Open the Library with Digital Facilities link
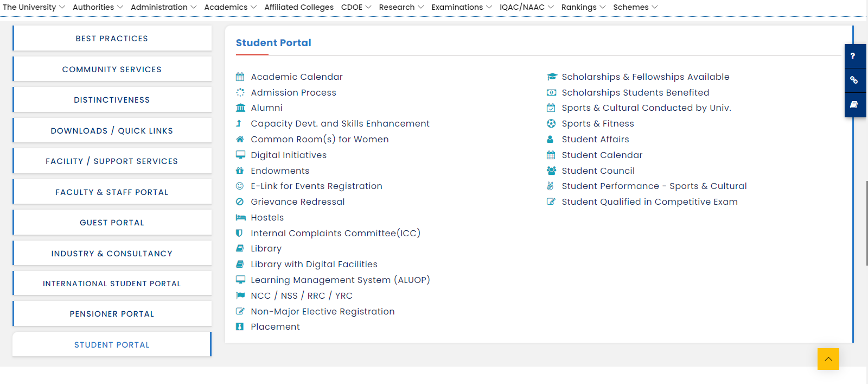868x384 pixels. pyautogui.click(x=314, y=265)
